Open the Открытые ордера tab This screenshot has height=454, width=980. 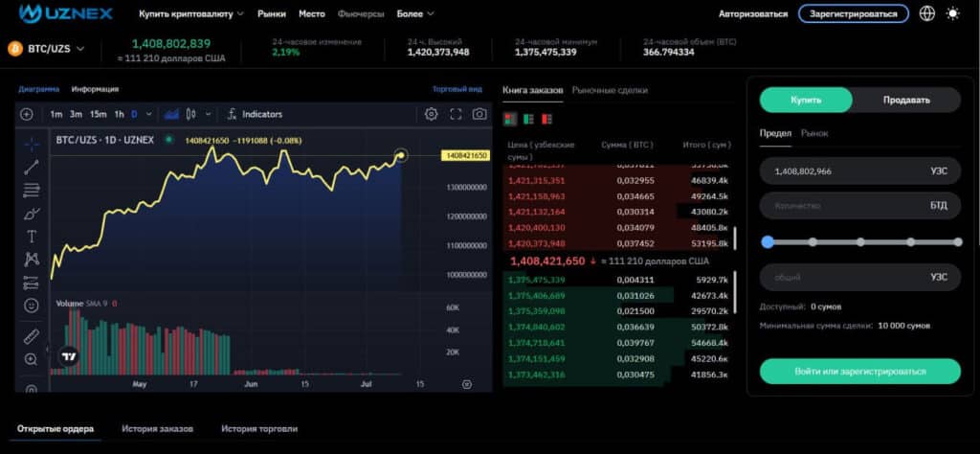click(56, 429)
